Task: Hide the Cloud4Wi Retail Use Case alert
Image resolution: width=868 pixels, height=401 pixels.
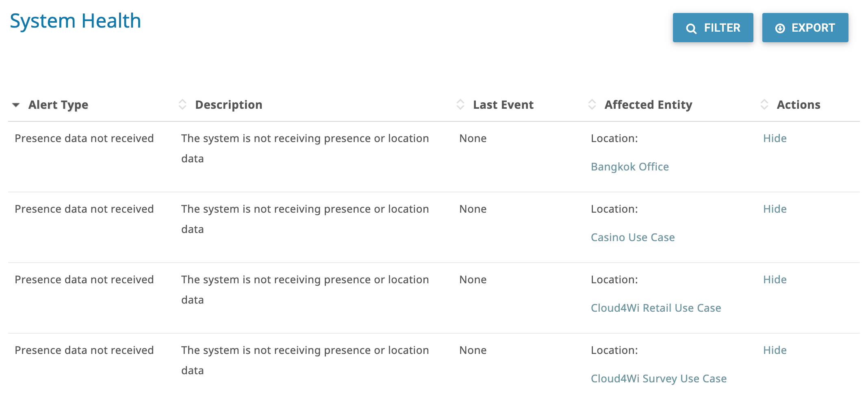Action: coord(775,280)
